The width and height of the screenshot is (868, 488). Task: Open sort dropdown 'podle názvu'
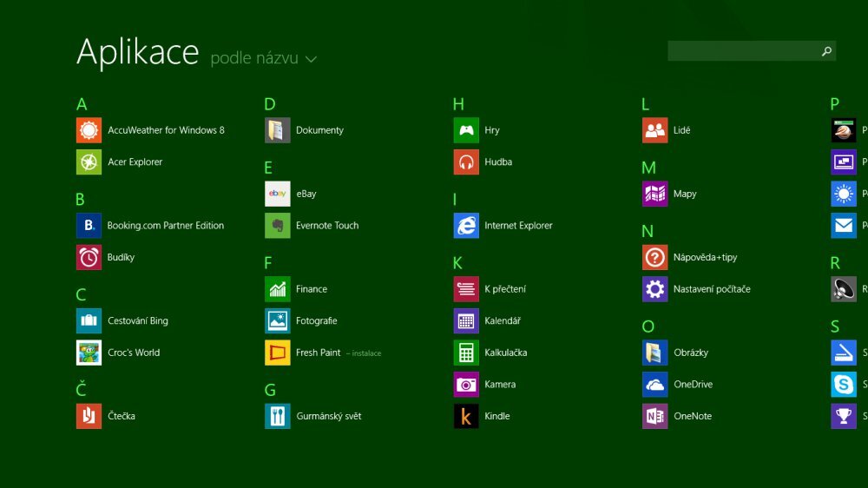coord(264,58)
